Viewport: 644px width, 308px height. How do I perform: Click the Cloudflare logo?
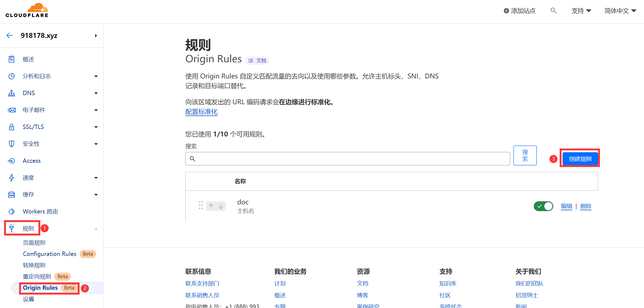click(27, 10)
